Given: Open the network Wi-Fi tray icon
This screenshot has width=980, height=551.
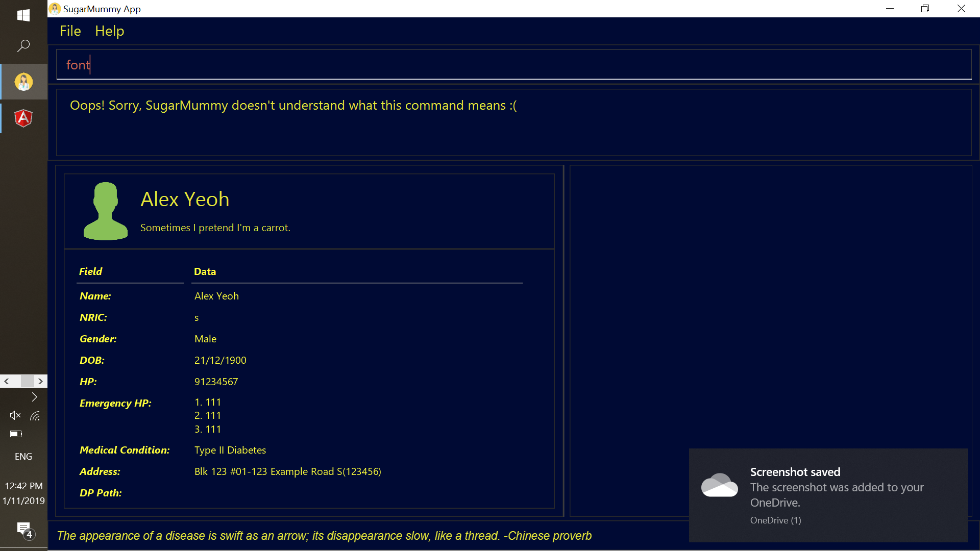Looking at the screenshot, I should [35, 416].
